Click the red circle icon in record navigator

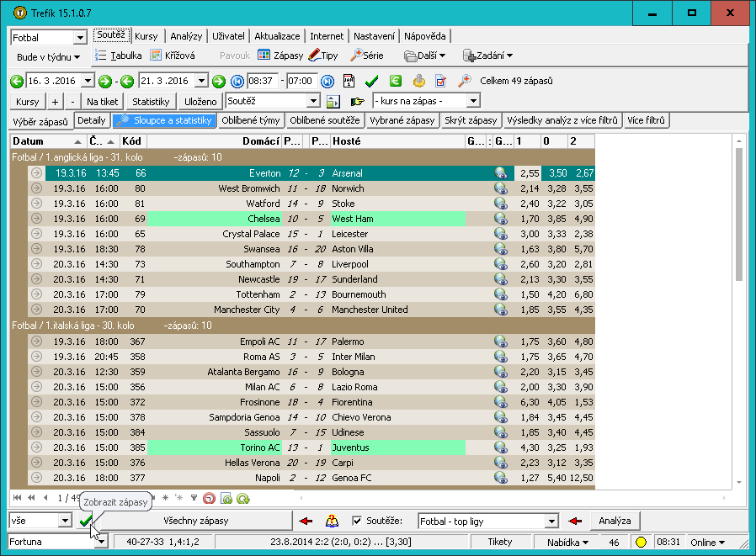(209, 499)
